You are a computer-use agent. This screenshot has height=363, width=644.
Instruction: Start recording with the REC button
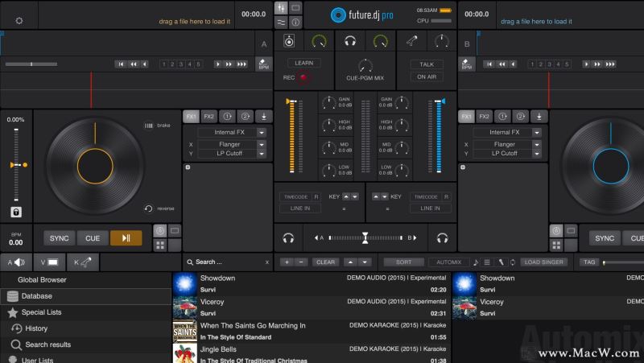tap(304, 77)
